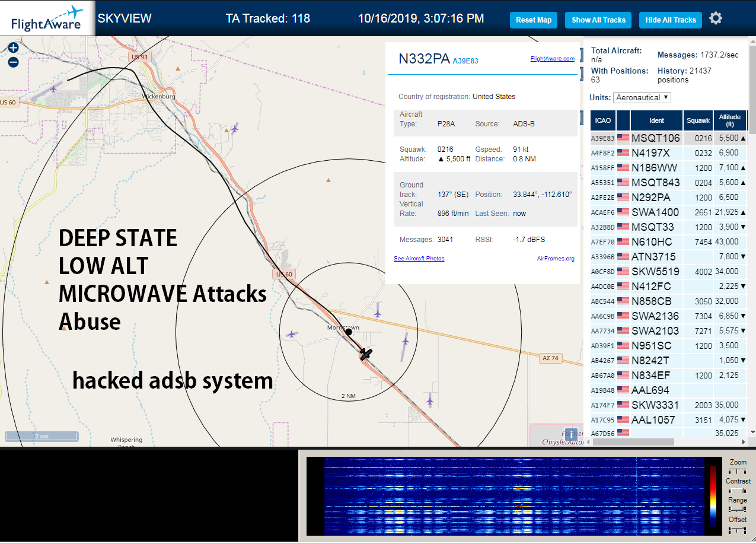Click the horizontal scrollbar right arrow
756x544 pixels.
[744, 442]
